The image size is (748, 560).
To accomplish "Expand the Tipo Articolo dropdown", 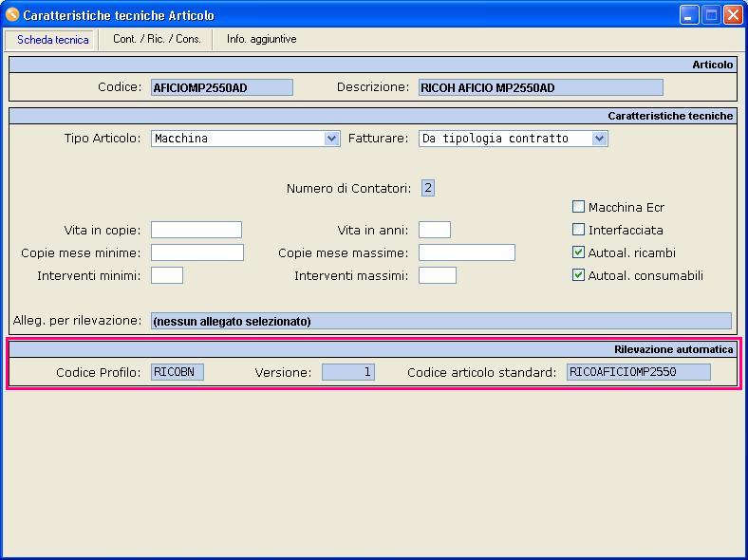I will point(331,139).
